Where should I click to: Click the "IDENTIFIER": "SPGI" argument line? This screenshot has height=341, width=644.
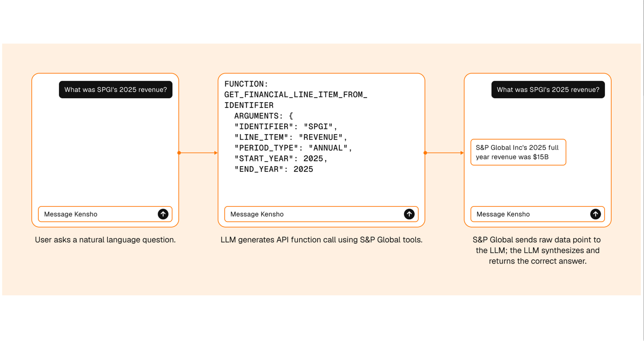(286, 127)
